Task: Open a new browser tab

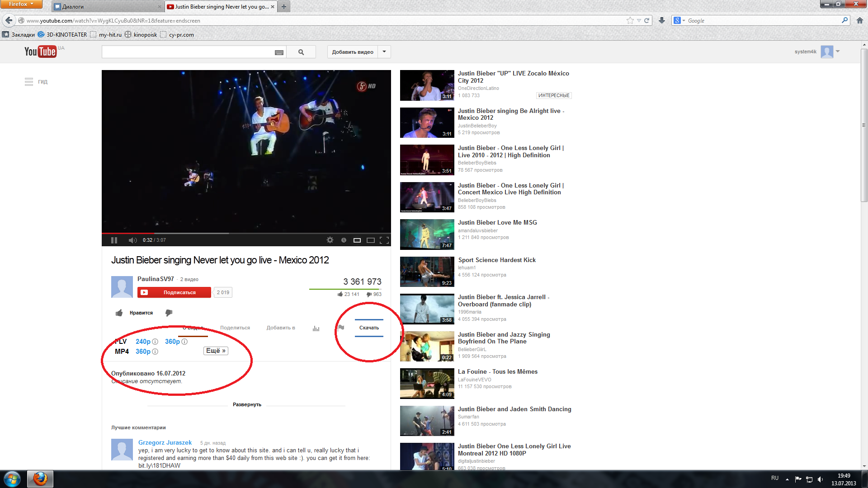Action: [284, 7]
